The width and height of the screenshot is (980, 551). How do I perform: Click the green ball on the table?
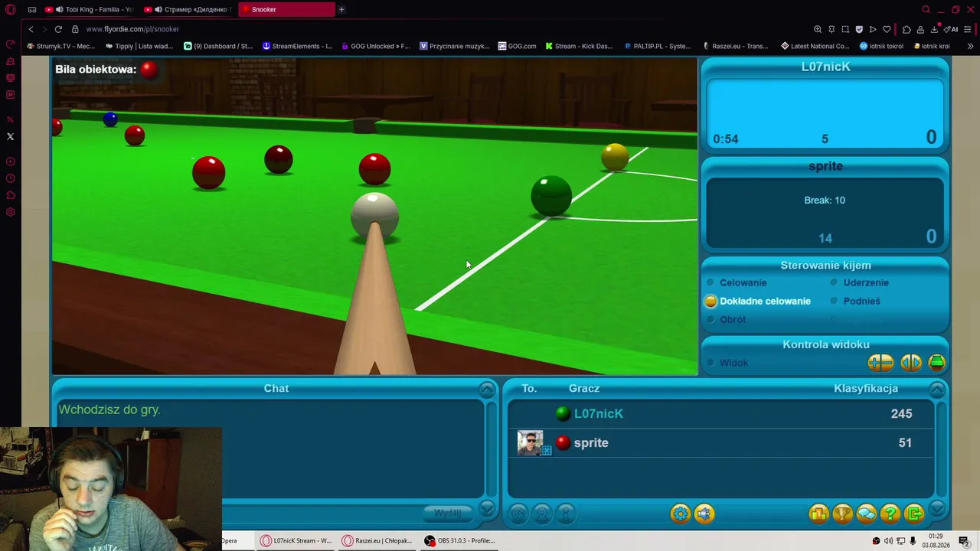pyautogui.click(x=551, y=196)
